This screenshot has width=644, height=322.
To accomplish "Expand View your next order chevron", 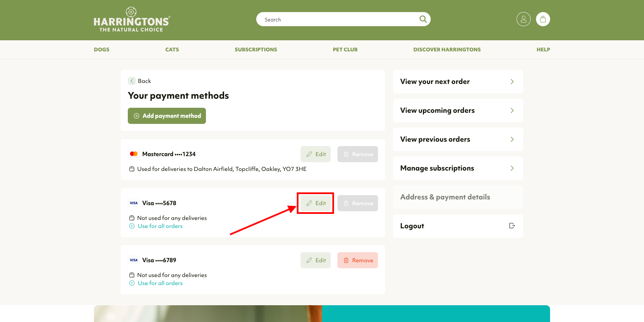I will point(512,82).
